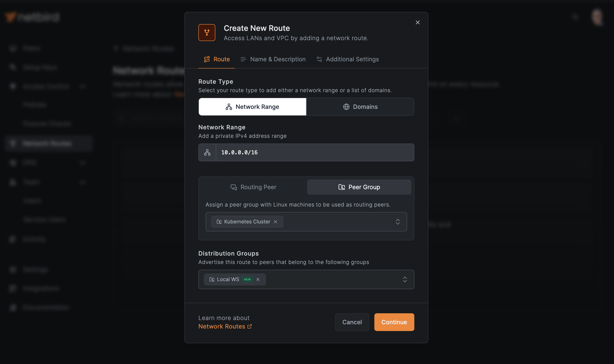Click the external link icon next to Network Routes
614x364 pixels.
point(250,326)
